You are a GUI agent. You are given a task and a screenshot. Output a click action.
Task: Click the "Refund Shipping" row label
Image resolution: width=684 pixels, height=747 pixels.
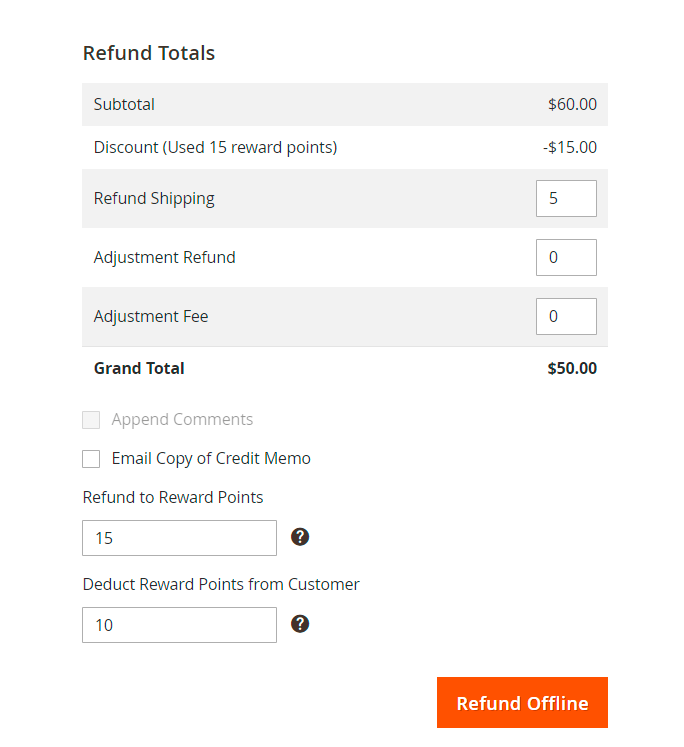click(154, 198)
